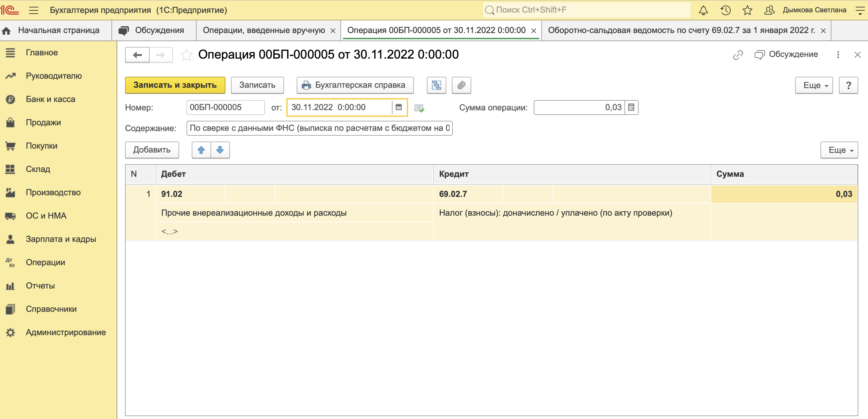
Task: Close the Оборотно-сальдовая ведомость tab
Action: [823, 31]
